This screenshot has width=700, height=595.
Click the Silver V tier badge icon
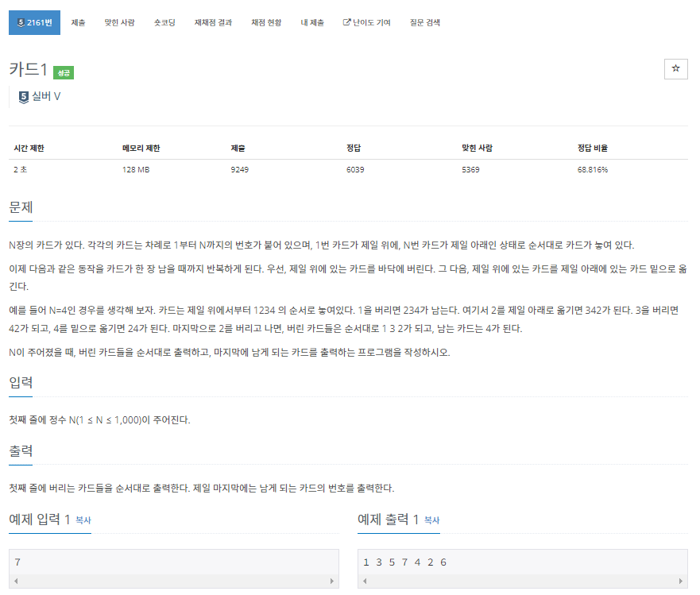[24, 97]
